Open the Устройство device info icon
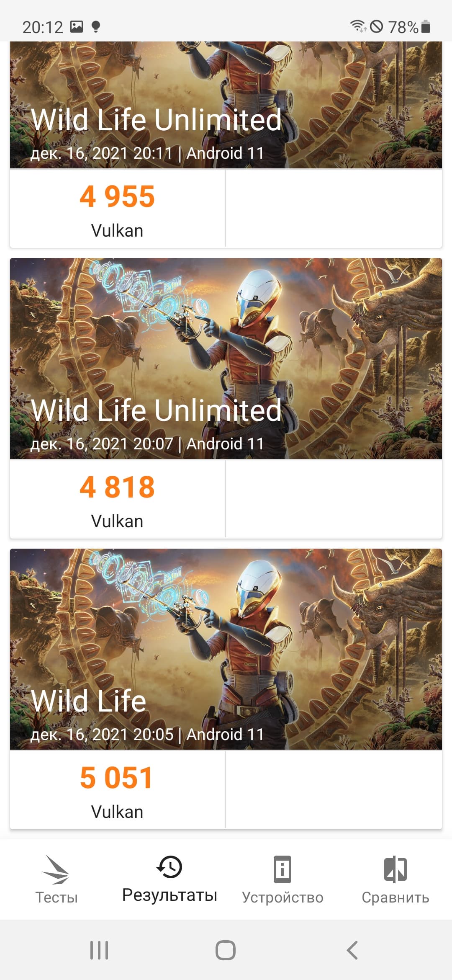The height and width of the screenshot is (980, 452). pos(282,869)
